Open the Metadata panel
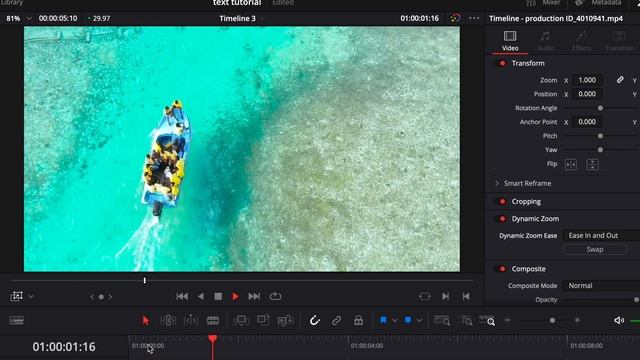This screenshot has width=640, height=360. tap(598, 3)
